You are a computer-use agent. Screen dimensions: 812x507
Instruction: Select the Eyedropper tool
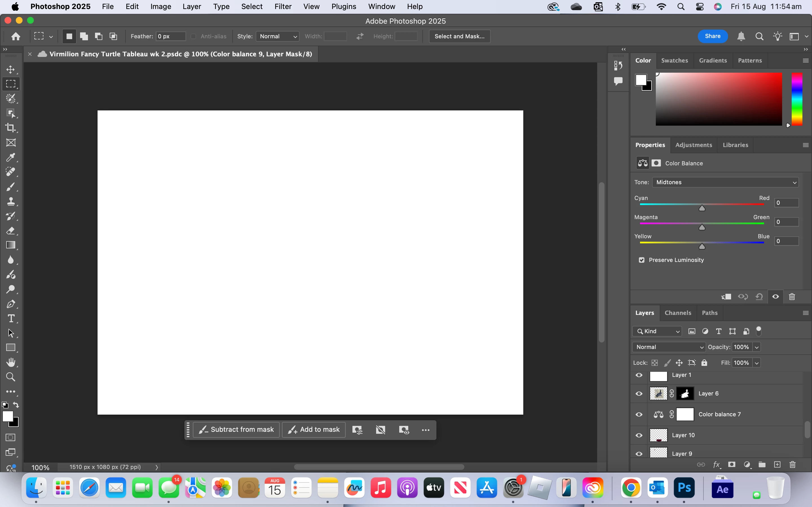[x=11, y=157]
